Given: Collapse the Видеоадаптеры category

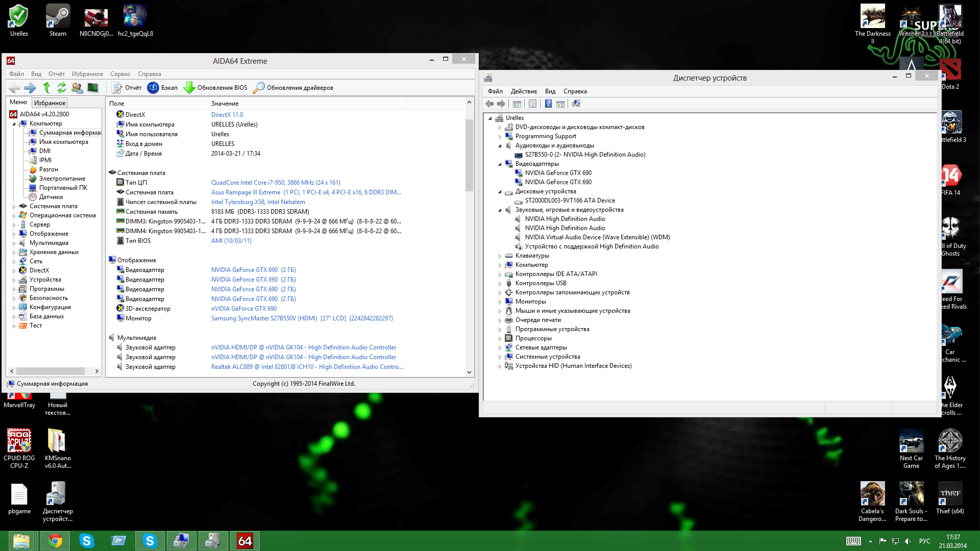Looking at the screenshot, I should [500, 164].
